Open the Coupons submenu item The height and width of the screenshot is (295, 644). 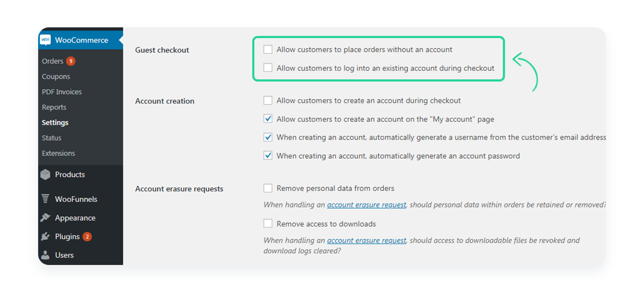pos(56,77)
